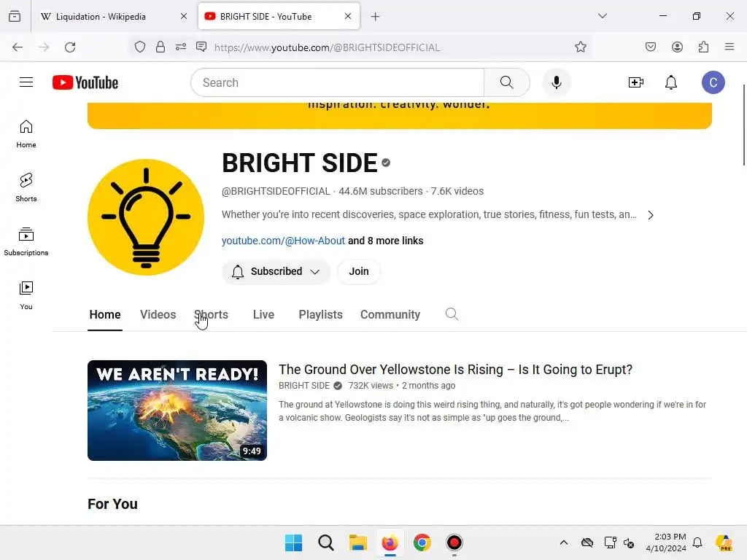Expand the channel description chevron
The height and width of the screenshot is (560, 747).
(x=651, y=215)
